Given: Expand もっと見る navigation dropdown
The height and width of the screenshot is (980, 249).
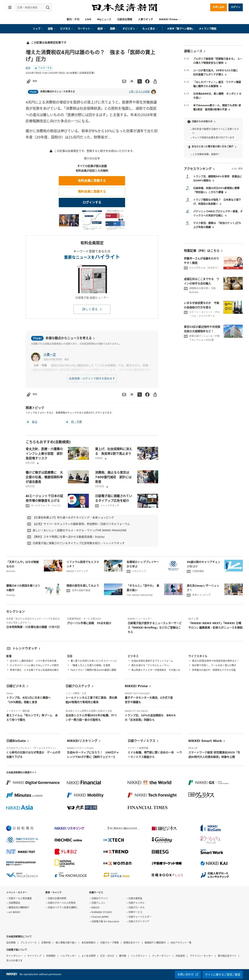Looking at the screenshot, I should [x=150, y=29].
